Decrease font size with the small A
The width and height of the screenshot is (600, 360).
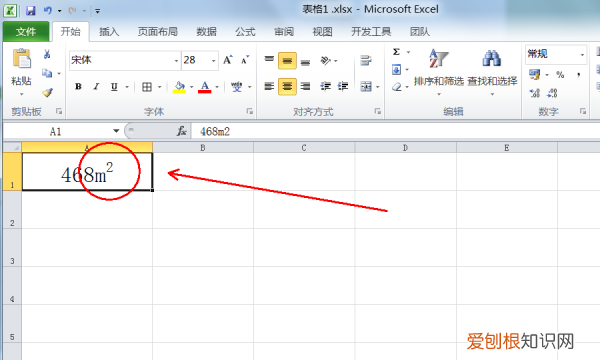(x=245, y=60)
